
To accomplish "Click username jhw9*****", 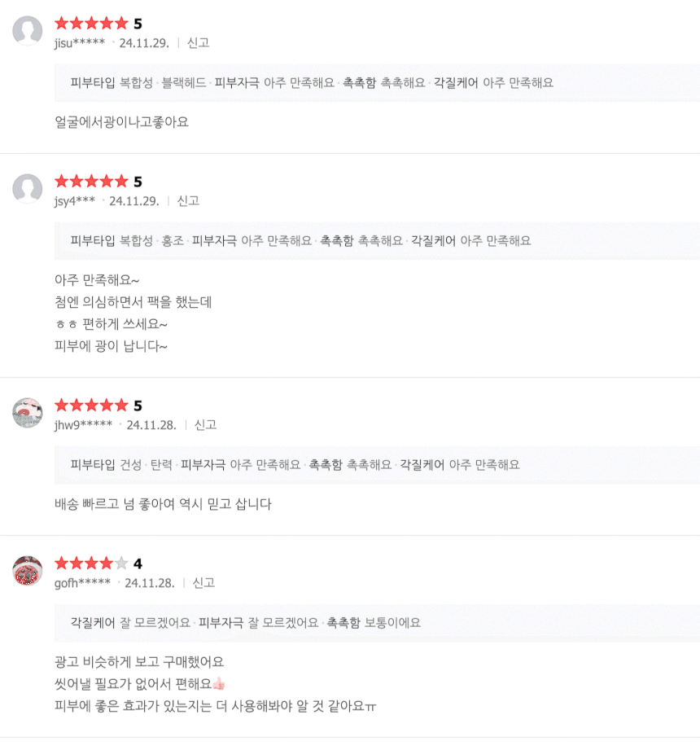I will click(83, 425).
